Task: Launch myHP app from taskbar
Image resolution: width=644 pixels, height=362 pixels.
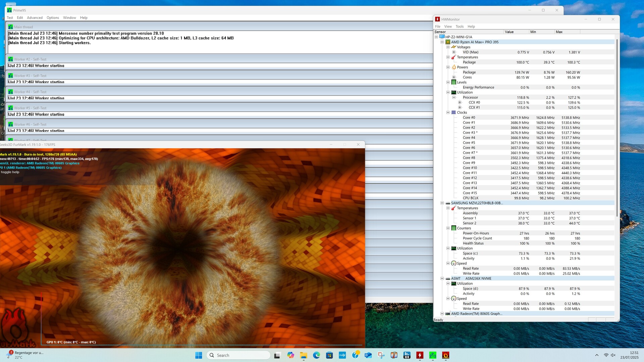Action: click(x=342, y=355)
